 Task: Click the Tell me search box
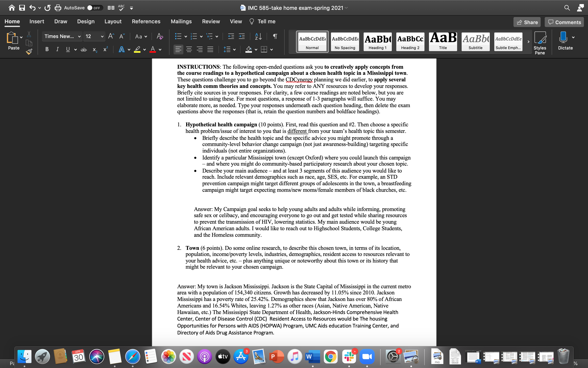262,21
